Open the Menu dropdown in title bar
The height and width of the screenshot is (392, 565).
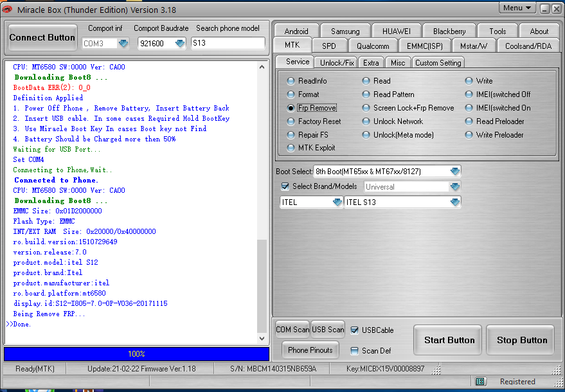(517, 8)
